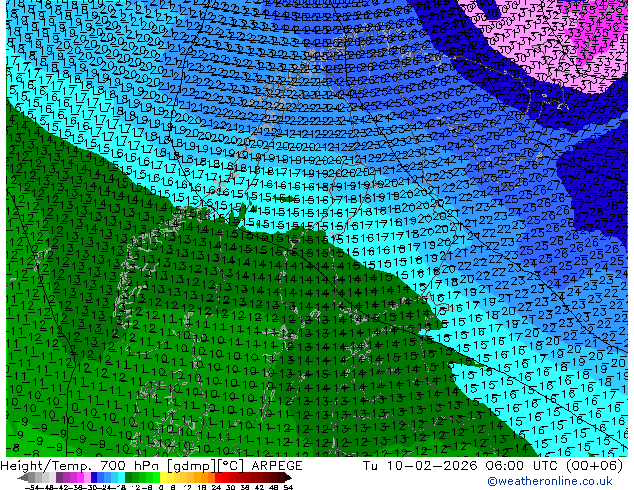Click the 'ARPEGE' model name label
This screenshot has height=490, width=634.
pos(277,466)
